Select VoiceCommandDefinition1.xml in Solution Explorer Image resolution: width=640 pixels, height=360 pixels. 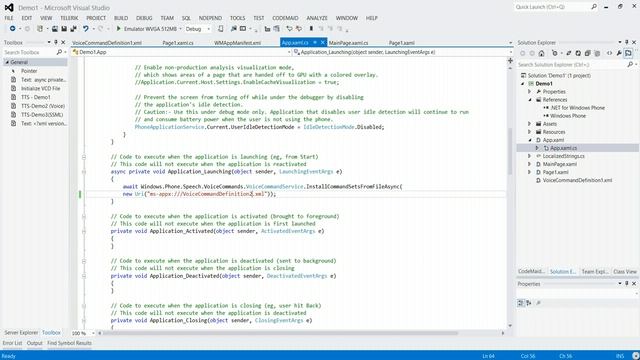(x=577, y=180)
